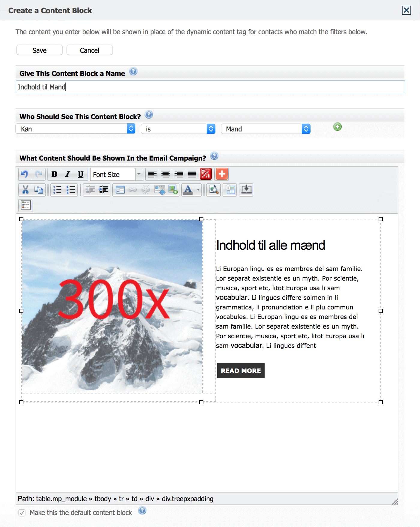Select the 300x mountain image in the editor

(112, 306)
